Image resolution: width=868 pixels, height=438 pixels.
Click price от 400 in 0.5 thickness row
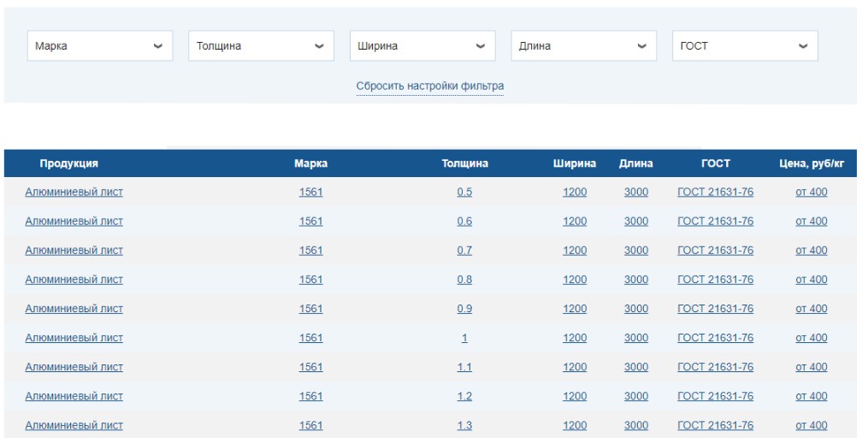coord(812,192)
